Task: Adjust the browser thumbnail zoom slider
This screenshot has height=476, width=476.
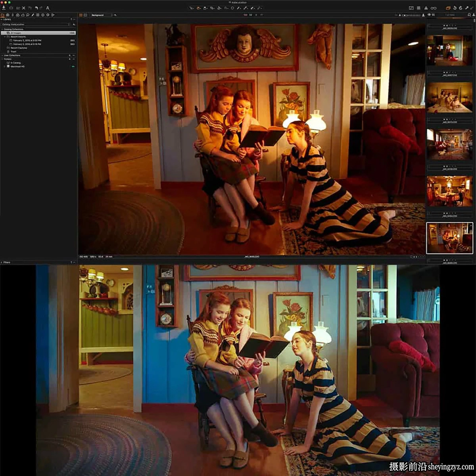Action: click(x=411, y=15)
